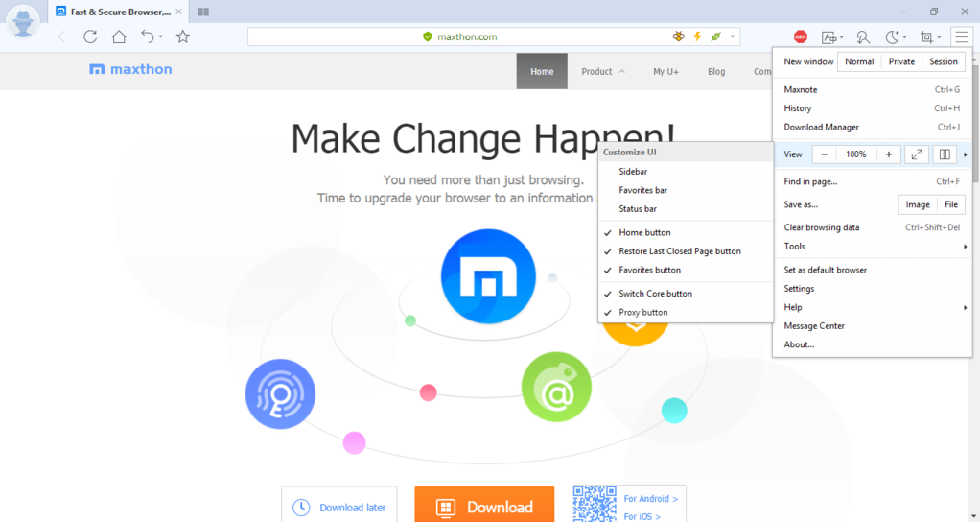Image resolution: width=980 pixels, height=522 pixels.
Task: Decrease zoom with minus button
Action: click(824, 154)
